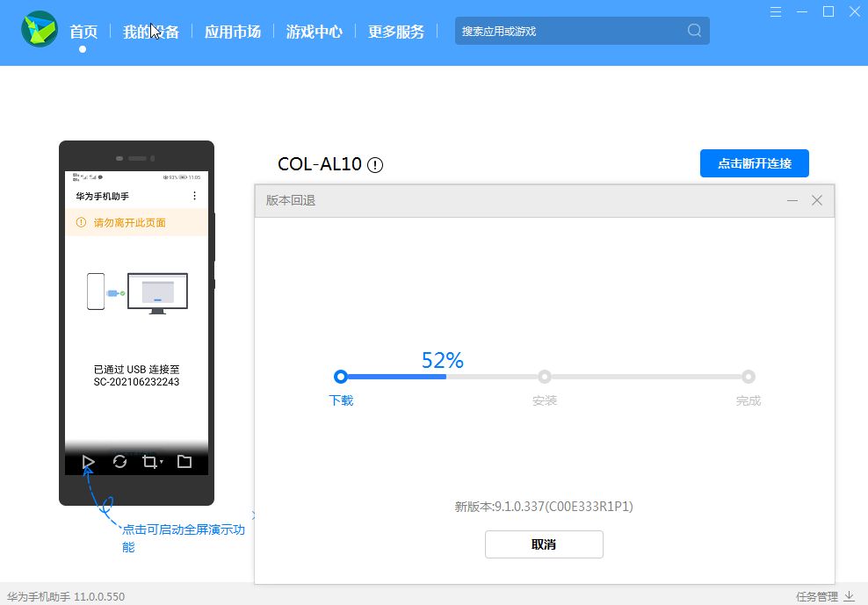Click the 安装 step circle marker

click(x=545, y=377)
